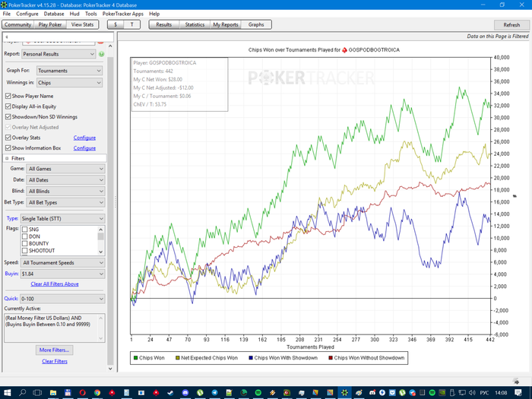Viewport: 532px width, 399px height.
Task: Open the Buyin dropdown showing $1.84
Action: 63,274
